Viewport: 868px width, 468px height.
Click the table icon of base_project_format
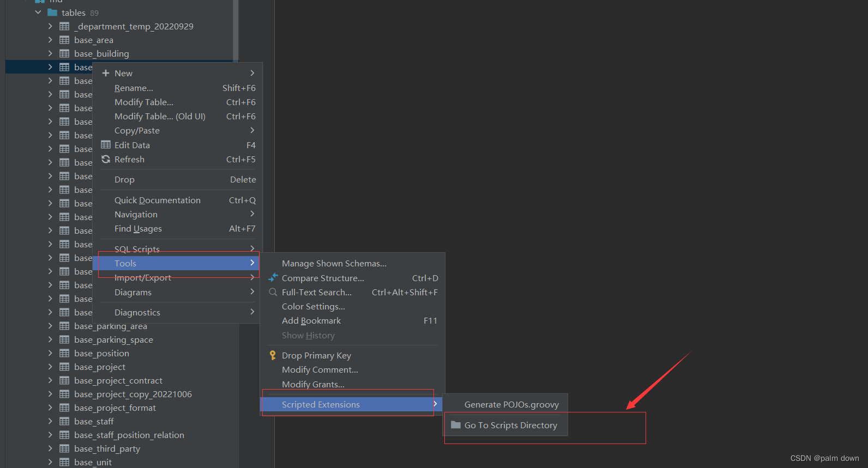(64, 408)
